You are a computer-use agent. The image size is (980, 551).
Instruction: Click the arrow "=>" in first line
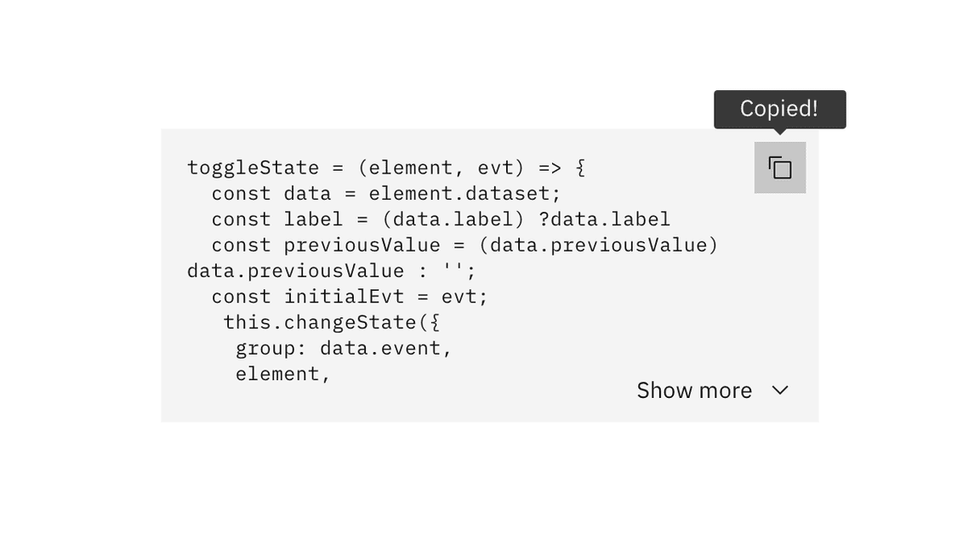(550, 168)
